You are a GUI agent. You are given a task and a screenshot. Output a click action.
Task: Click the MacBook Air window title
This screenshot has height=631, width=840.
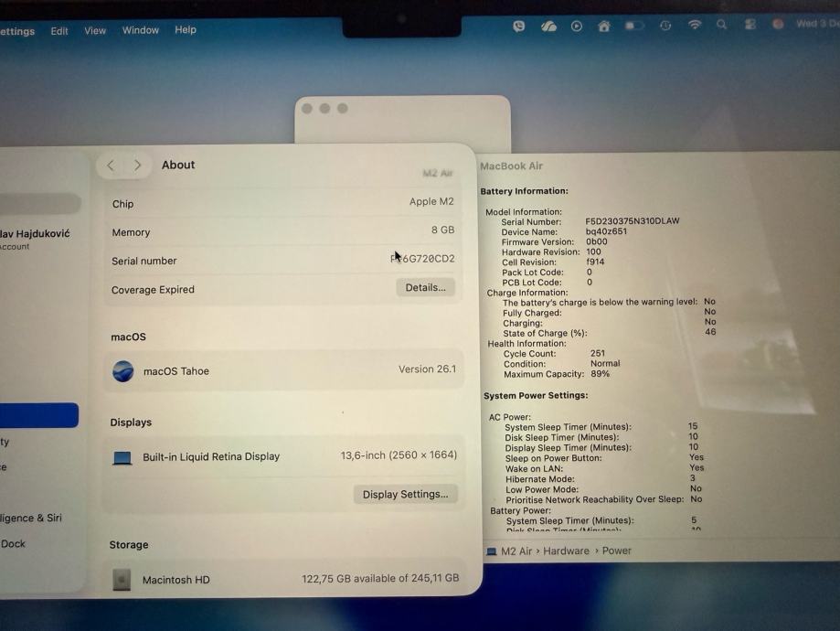coord(511,166)
